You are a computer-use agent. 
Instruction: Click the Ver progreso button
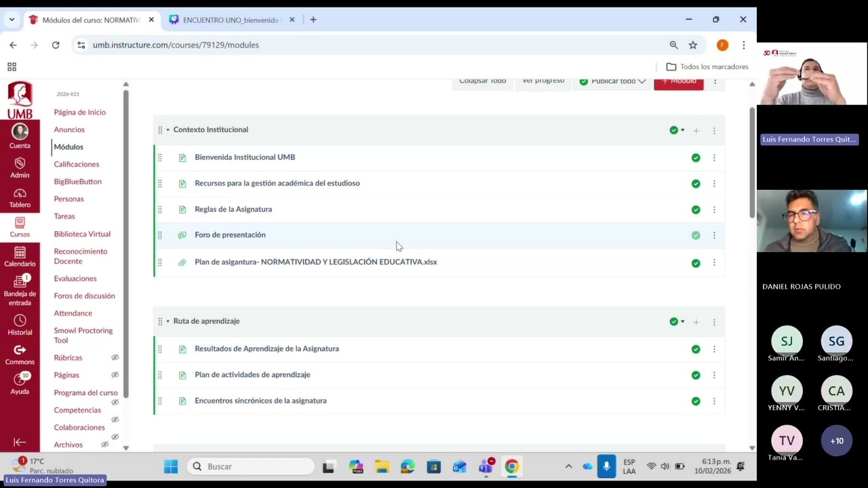[543, 81]
